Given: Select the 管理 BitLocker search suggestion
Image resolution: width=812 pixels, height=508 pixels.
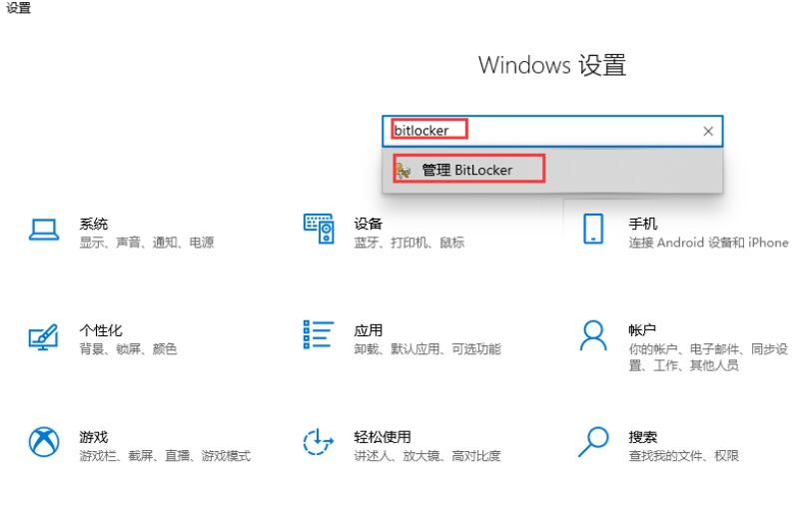Looking at the screenshot, I should (x=552, y=170).
